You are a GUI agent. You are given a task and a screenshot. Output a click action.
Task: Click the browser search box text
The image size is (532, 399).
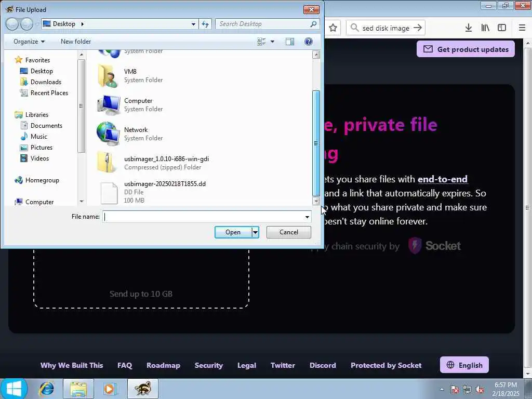click(x=386, y=28)
